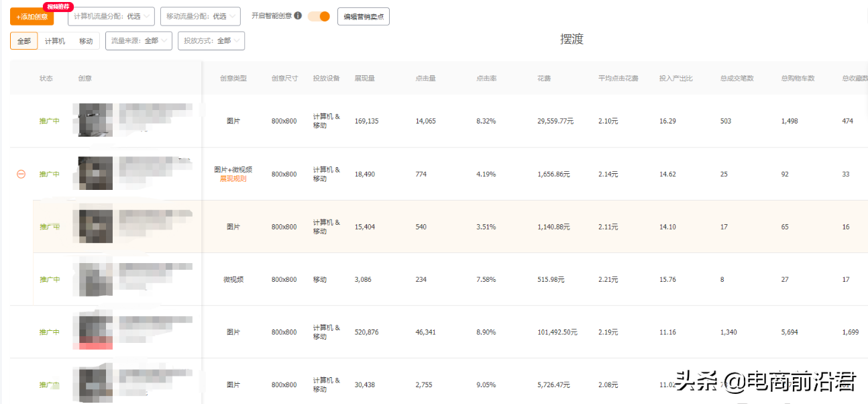Click the +添加创意 button

coord(32,16)
